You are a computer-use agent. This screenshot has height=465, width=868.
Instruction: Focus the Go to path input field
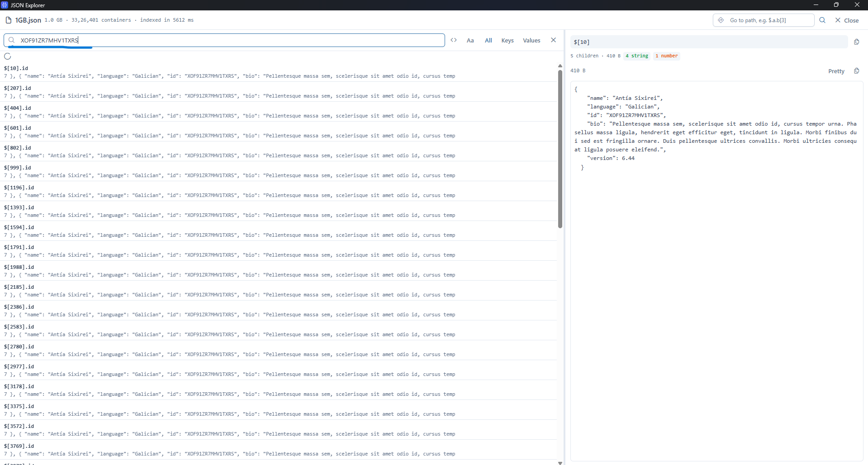764,20
